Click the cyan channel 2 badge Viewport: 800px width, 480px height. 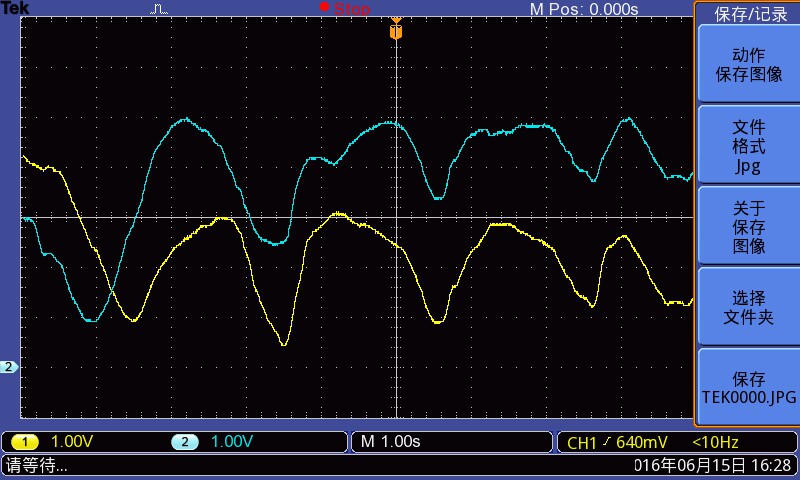click(x=185, y=442)
